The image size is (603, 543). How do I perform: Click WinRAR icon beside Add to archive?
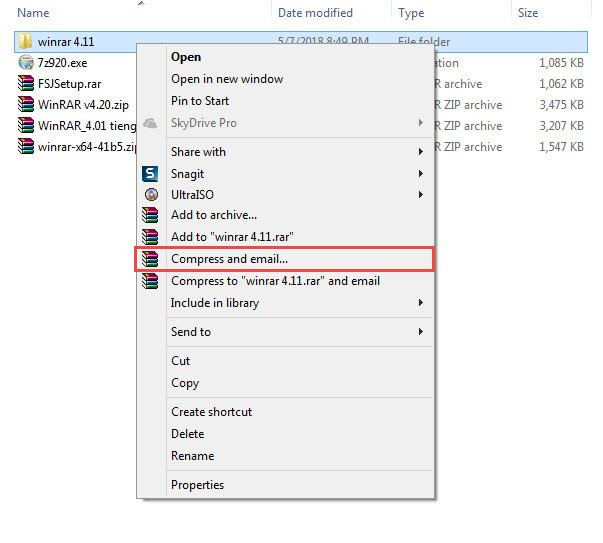pos(150,215)
